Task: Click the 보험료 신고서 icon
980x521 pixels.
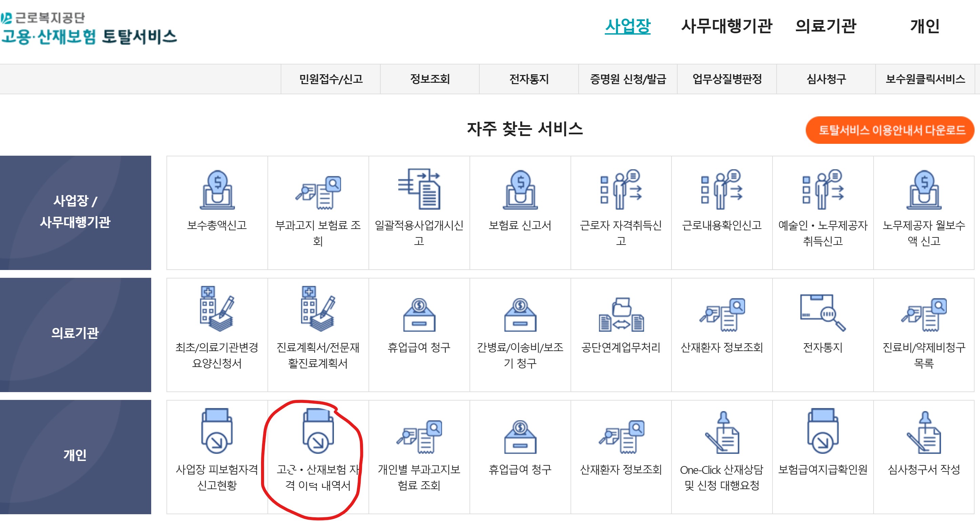Action: (520, 190)
